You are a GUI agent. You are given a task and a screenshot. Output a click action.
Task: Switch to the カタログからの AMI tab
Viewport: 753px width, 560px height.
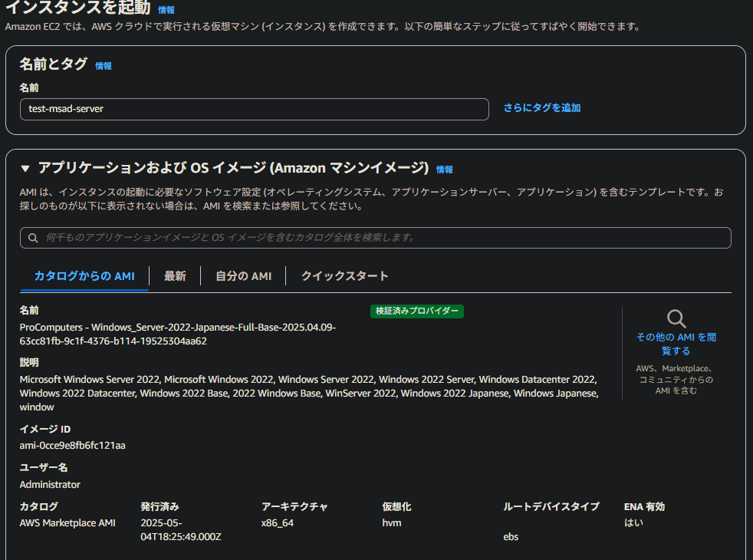tap(84, 276)
